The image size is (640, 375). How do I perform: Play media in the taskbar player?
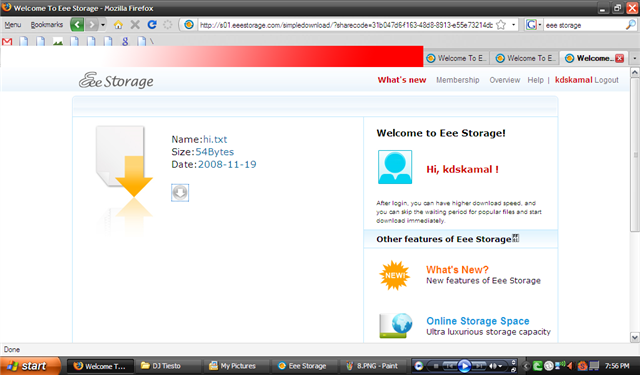pos(464,366)
